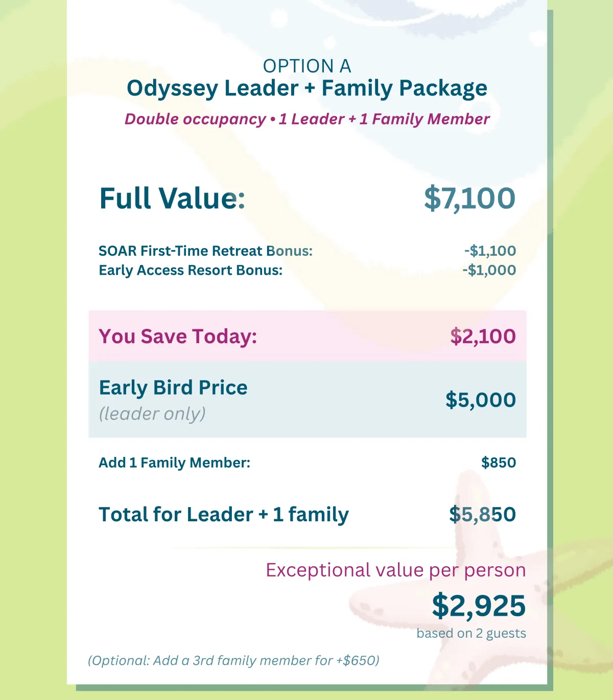Viewport: 613px width, 700px height.
Task: Click Add 1 Family Member label
Action: coord(174,463)
